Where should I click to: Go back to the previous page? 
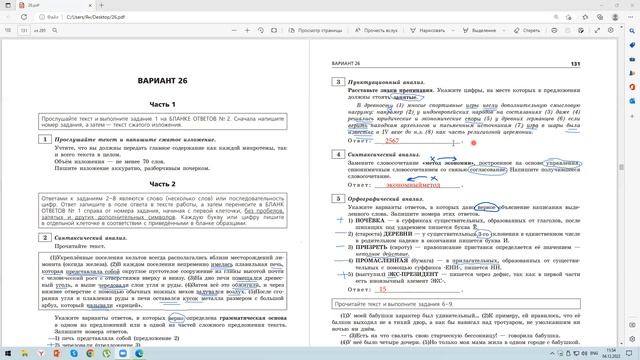coord(8,17)
